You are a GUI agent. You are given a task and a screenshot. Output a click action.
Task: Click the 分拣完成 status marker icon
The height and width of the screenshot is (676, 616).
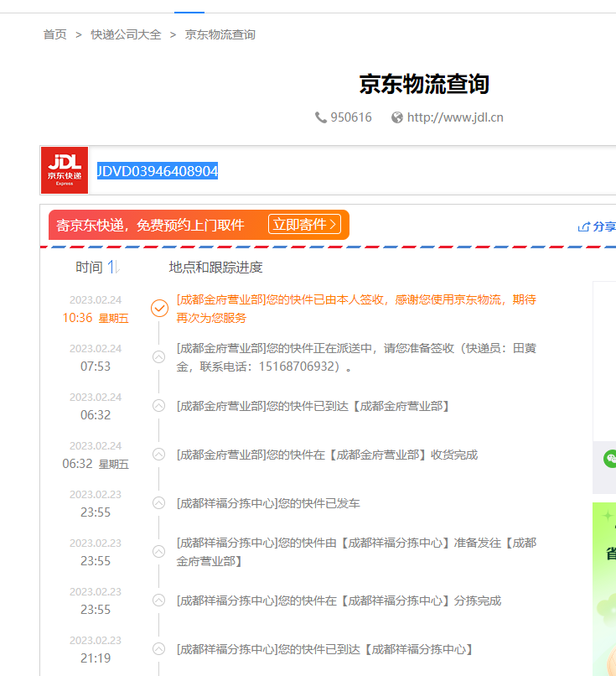tap(159, 601)
